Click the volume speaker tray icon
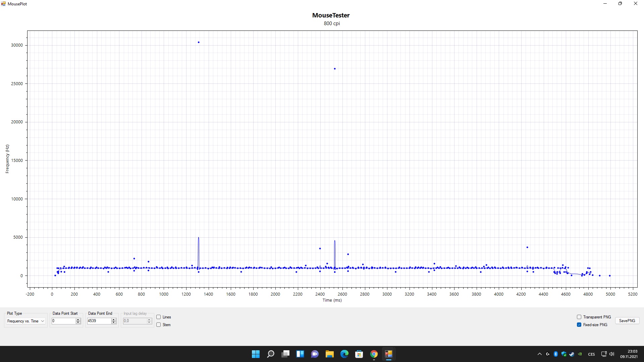 pos(612,354)
